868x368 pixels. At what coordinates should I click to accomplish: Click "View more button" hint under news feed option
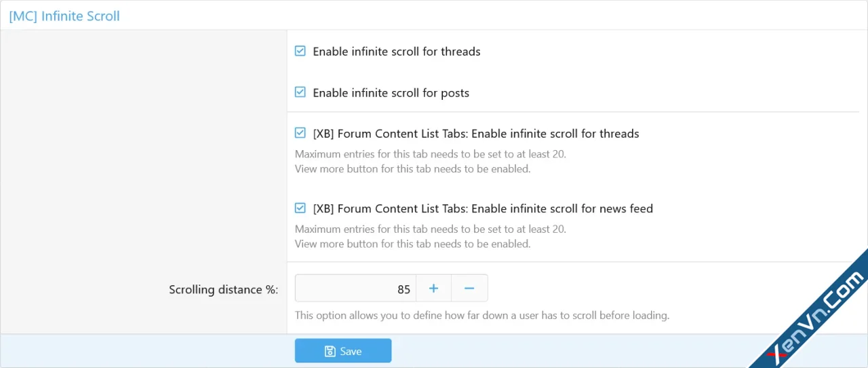[x=412, y=244]
